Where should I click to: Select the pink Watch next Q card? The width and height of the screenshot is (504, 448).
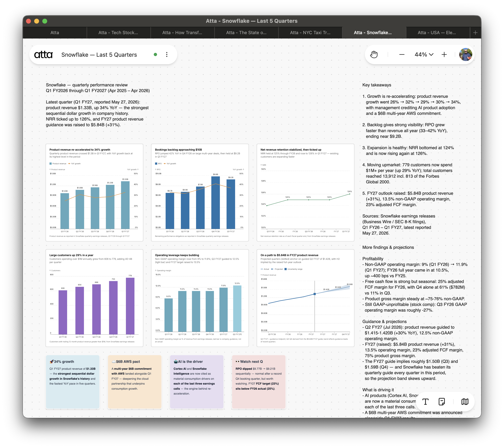pyautogui.click(x=259, y=382)
